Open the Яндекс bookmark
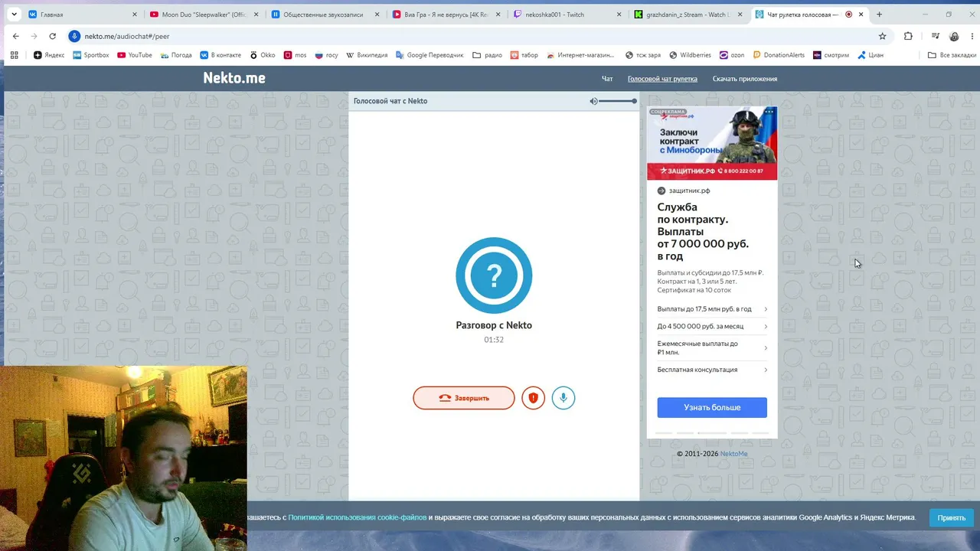Screen dimensions: 980x551 pyautogui.click(x=49, y=55)
